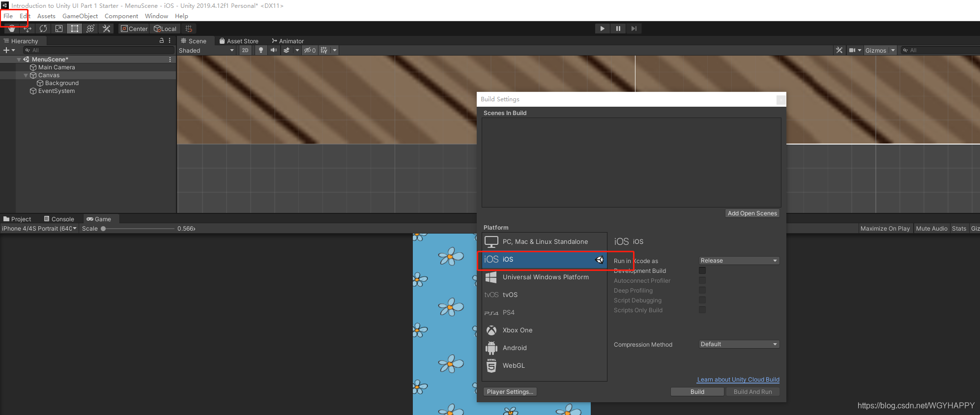Screen dimensions: 980x415
Task: Select the combined Transform tool
Action: [x=90, y=29]
